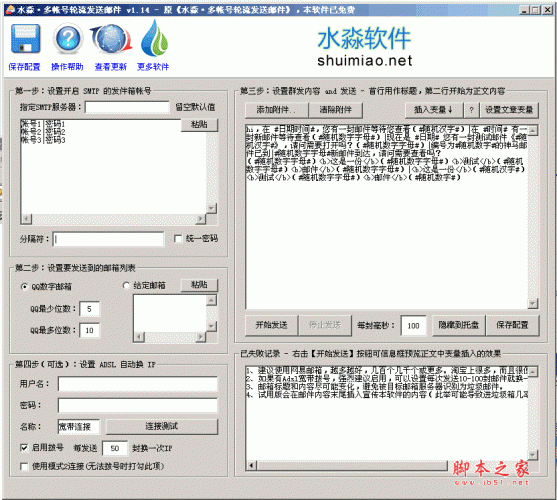This screenshot has width=557, height=500.
Task: Click the 隐藏到托盘 button
Action: pos(459,325)
